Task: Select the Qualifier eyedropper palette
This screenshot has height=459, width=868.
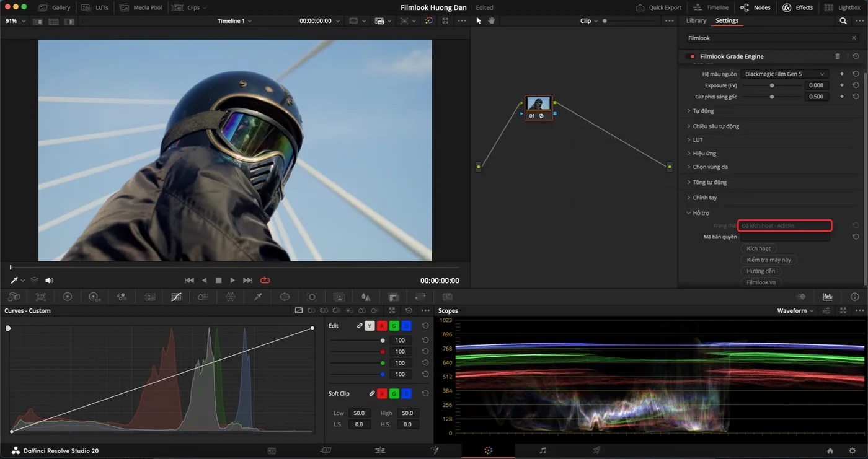Action: [258, 297]
